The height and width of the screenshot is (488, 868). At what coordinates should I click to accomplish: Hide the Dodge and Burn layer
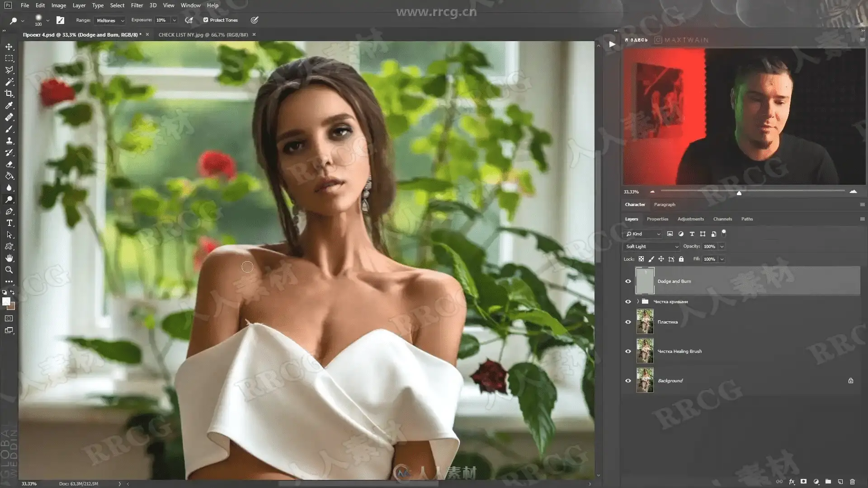click(x=628, y=281)
